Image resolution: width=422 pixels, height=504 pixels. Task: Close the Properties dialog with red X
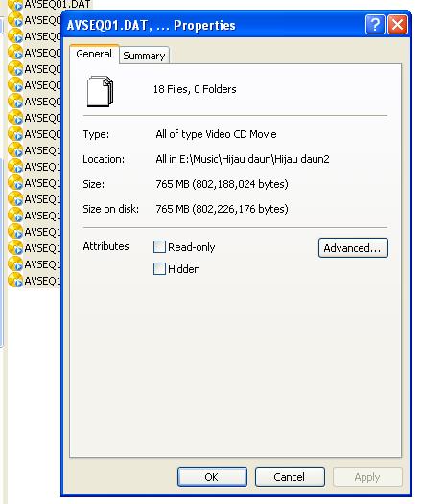pyautogui.click(x=398, y=24)
